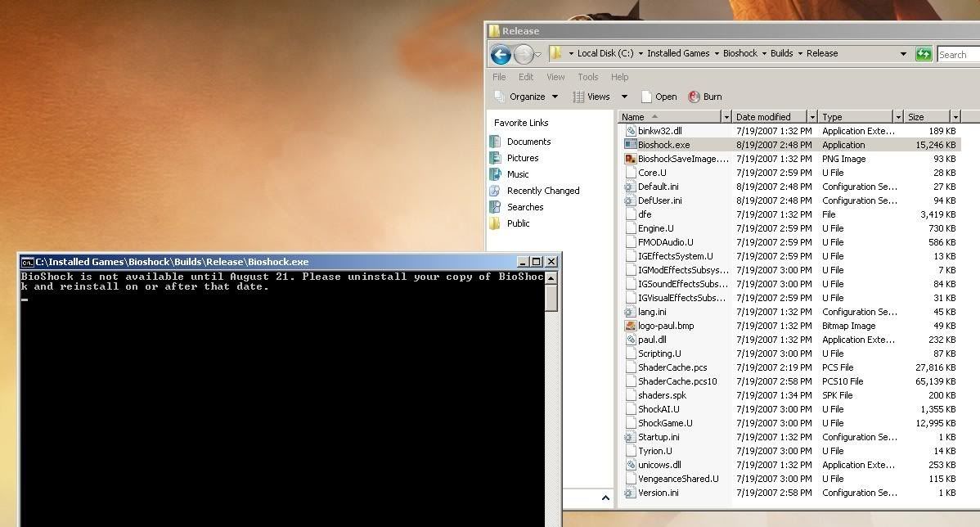This screenshot has width=980, height=527.
Task: Expand the Views dropdown arrow
Action: pos(624,97)
